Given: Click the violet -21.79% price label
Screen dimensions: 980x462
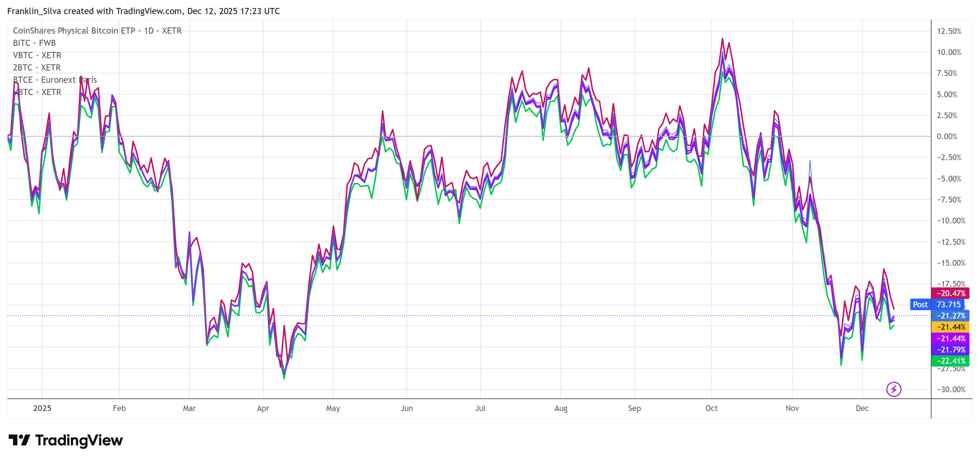Looking at the screenshot, I should (x=950, y=349).
